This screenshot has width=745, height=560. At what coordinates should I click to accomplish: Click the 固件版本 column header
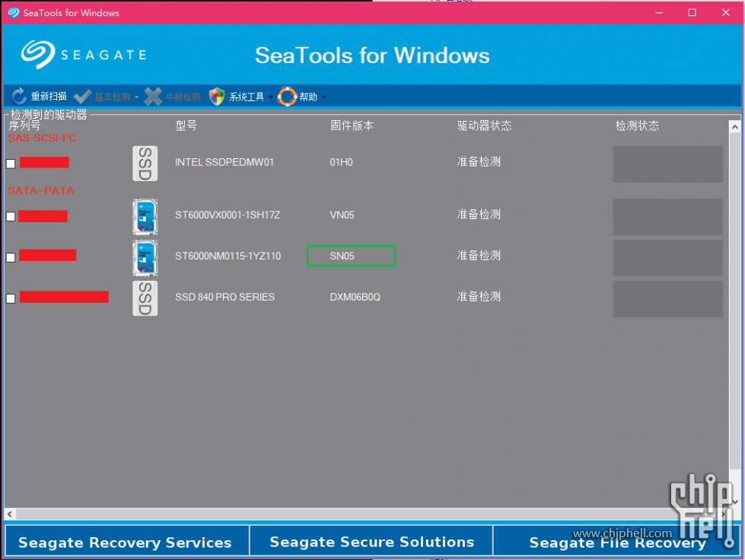pos(352,126)
